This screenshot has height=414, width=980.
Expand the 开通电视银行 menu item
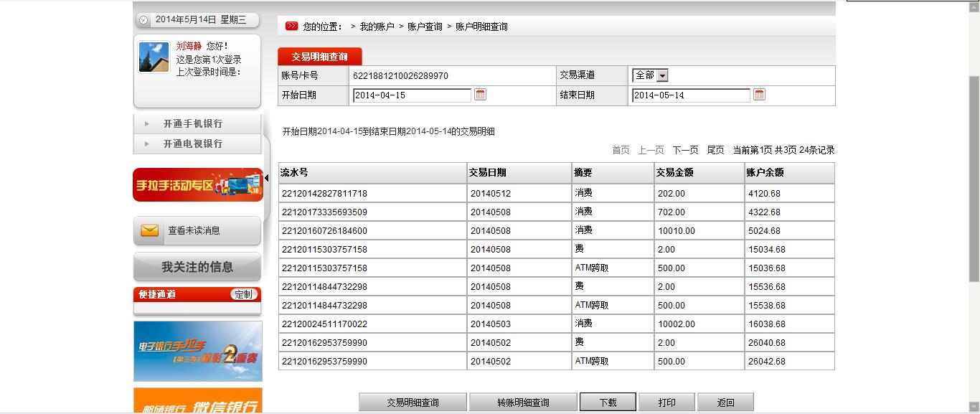click(192, 144)
